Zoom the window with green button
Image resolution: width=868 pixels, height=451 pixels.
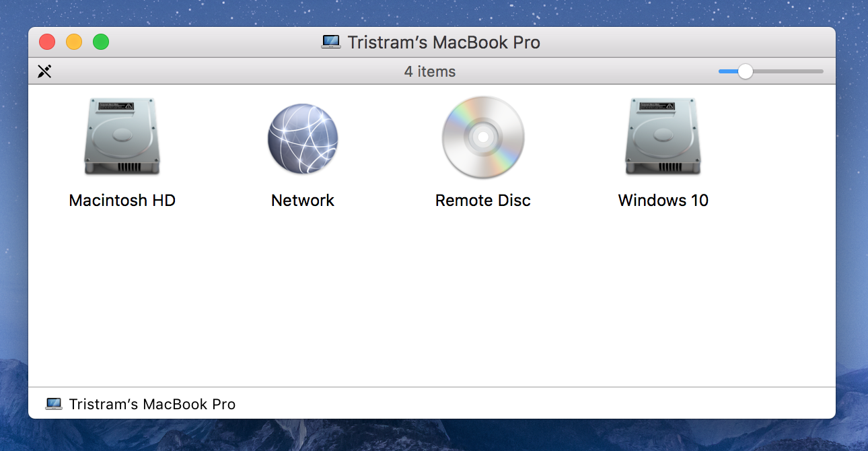[x=101, y=42]
